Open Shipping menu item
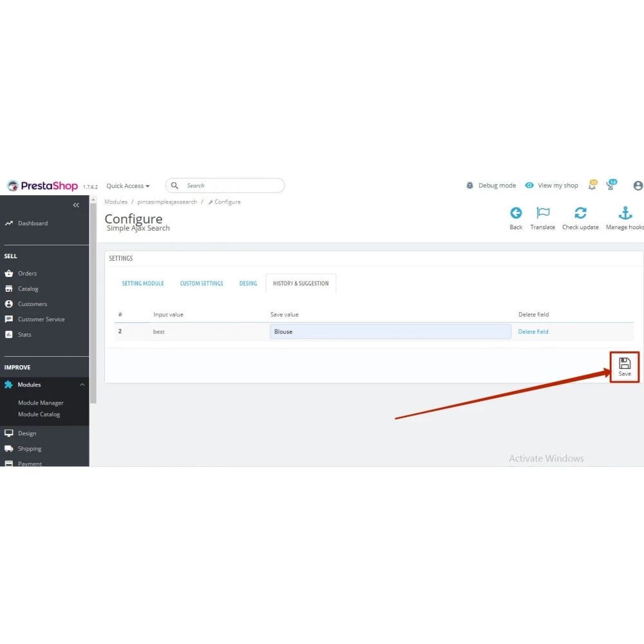Image resolution: width=644 pixels, height=644 pixels. [x=30, y=448]
